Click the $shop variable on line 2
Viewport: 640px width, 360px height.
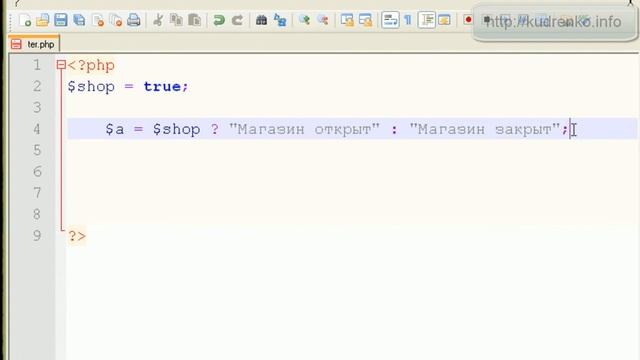91,87
